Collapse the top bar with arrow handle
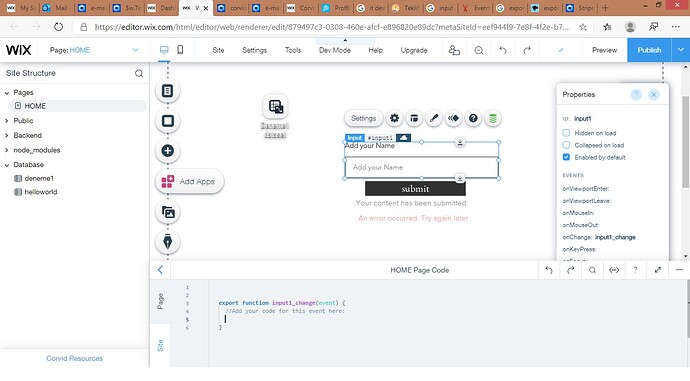Viewport: 690px width, 381px height. click(x=345, y=41)
